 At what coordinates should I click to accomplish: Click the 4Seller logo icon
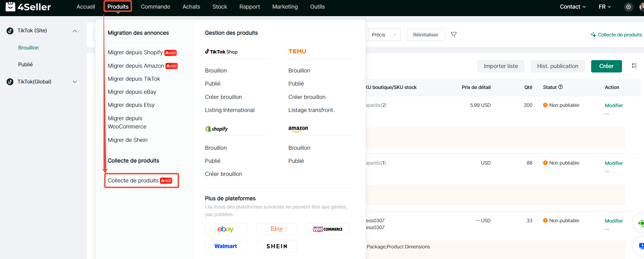click(10, 7)
